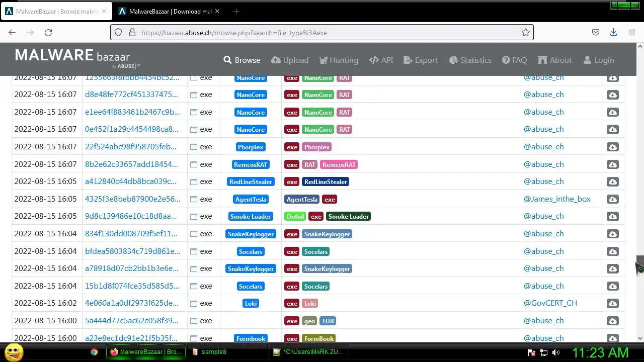Save page to Pocket
This screenshot has width=644, height=362.
click(x=596, y=32)
